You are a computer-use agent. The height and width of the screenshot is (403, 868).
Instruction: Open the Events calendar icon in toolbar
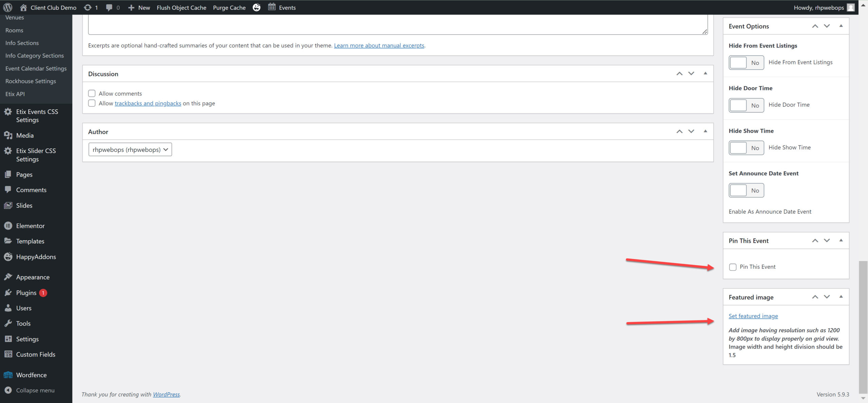coord(272,7)
